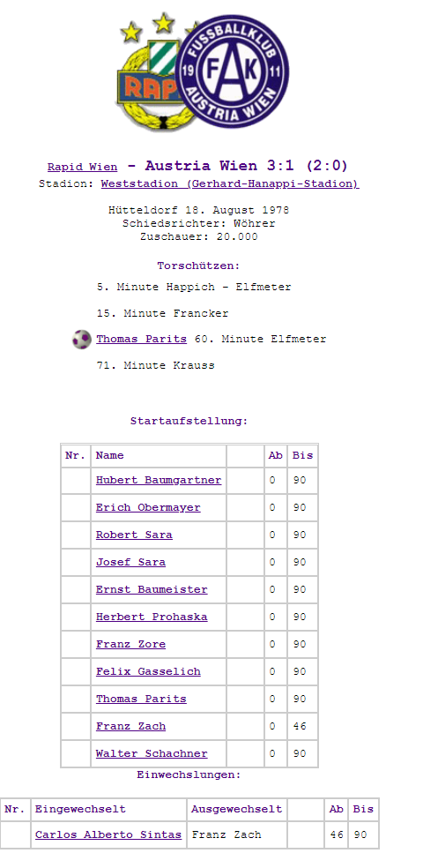Click the Name column header in the lineup table

pyautogui.click(x=109, y=455)
